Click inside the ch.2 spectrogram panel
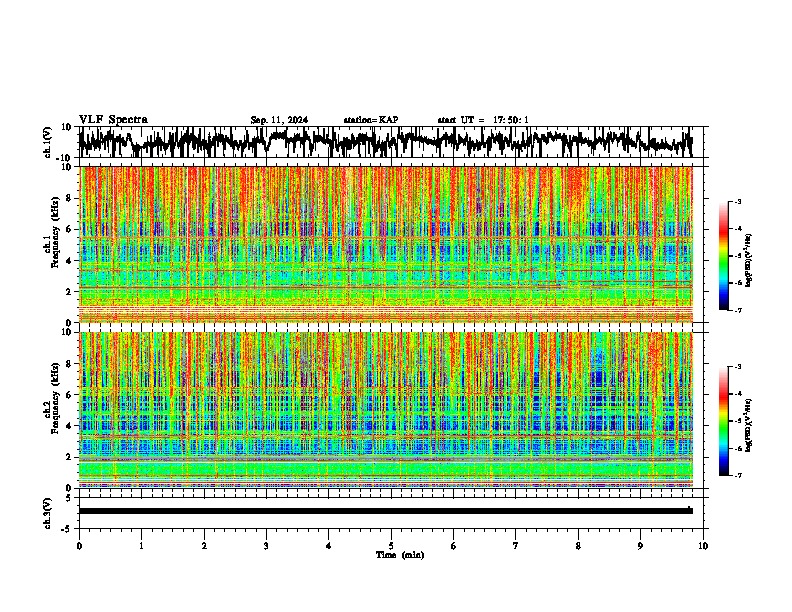The image size is (792, 612). tap(386, 410)
